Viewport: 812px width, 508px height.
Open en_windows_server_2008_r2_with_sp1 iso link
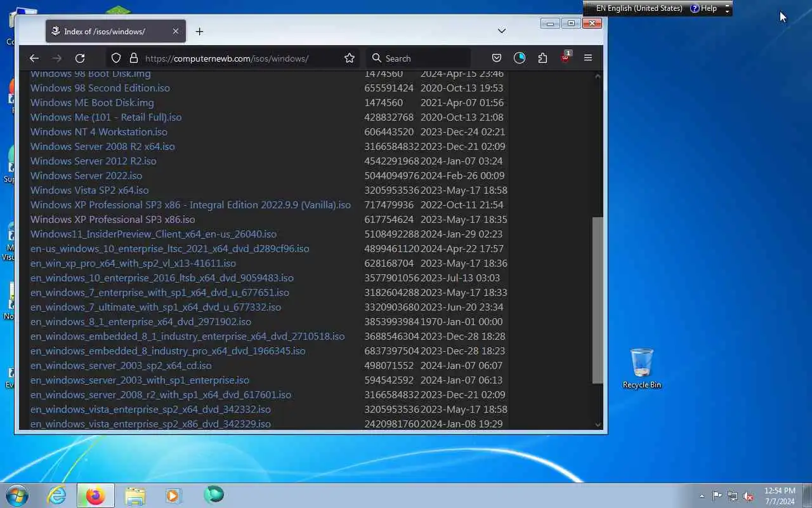coord(161,395)
